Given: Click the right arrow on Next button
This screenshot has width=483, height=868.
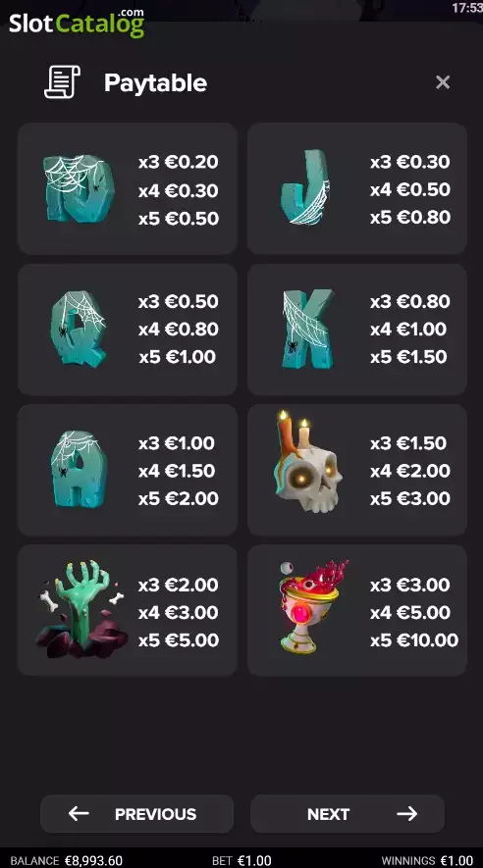Looking at the screenshot, I should 407,814.
